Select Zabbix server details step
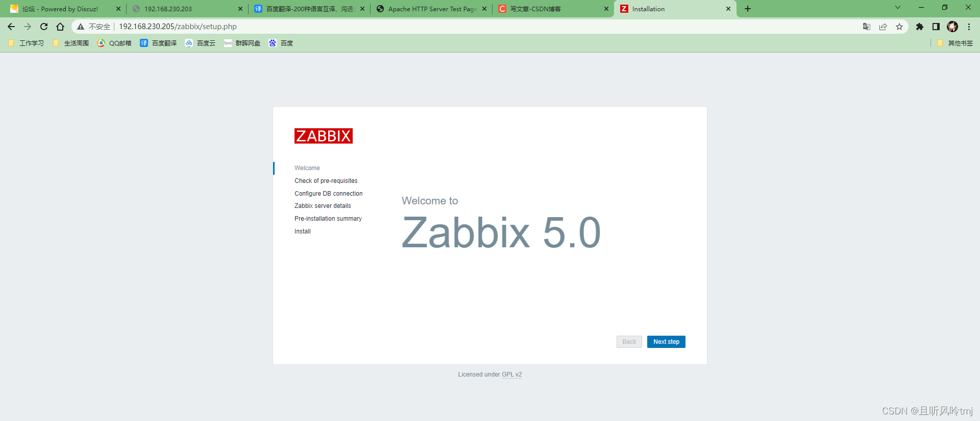This screenshot has width=980, height=421. pyautogui.click(x=323, y=206)
